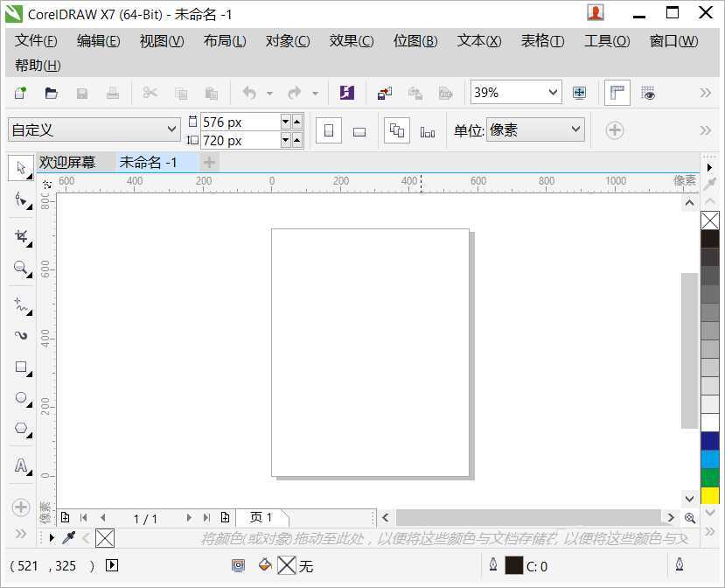
Task: Choose the Ellipse tool
Action: 21,398
